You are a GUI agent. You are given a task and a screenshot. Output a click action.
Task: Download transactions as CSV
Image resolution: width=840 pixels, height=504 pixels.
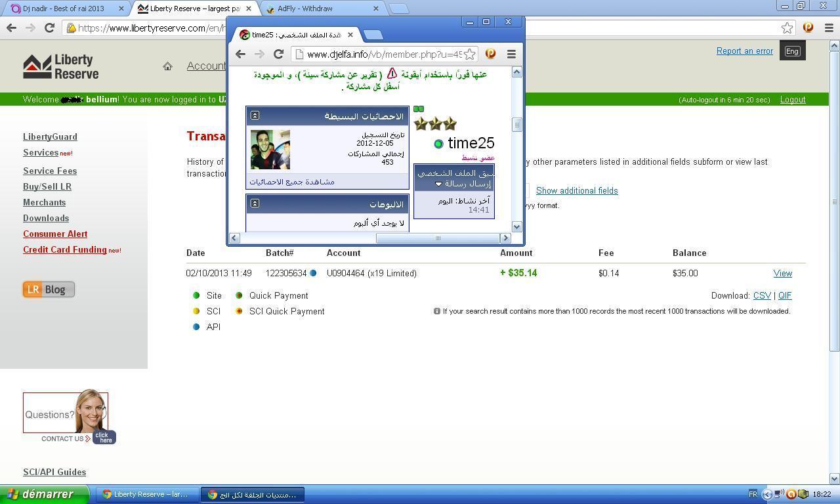click(762, 296)
